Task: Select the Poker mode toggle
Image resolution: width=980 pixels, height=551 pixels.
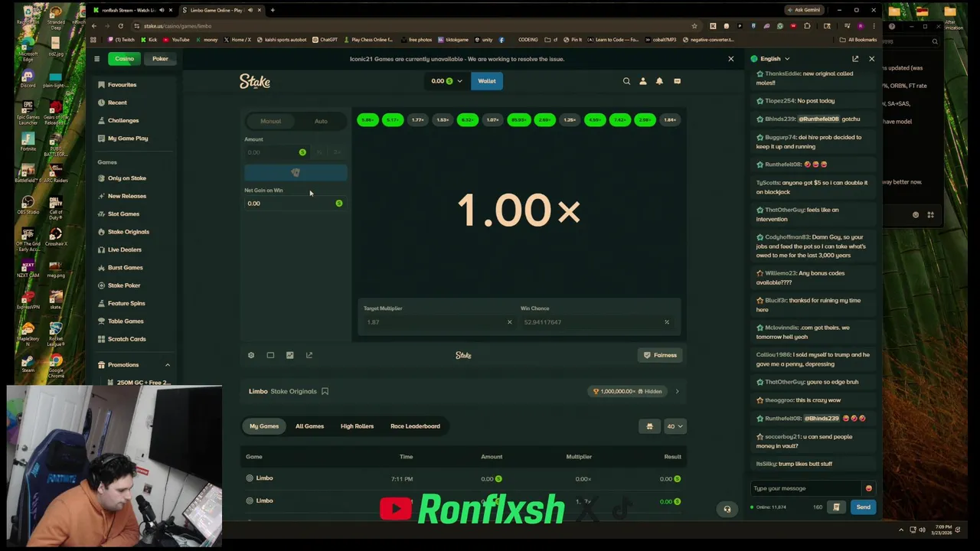Action: coord(160,59)
